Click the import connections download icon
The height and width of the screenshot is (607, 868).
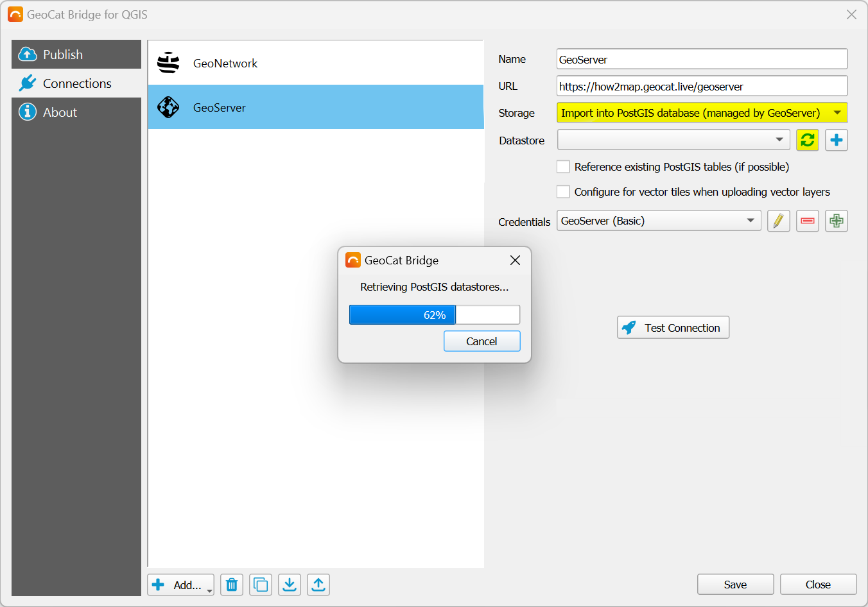click(290, 585)
